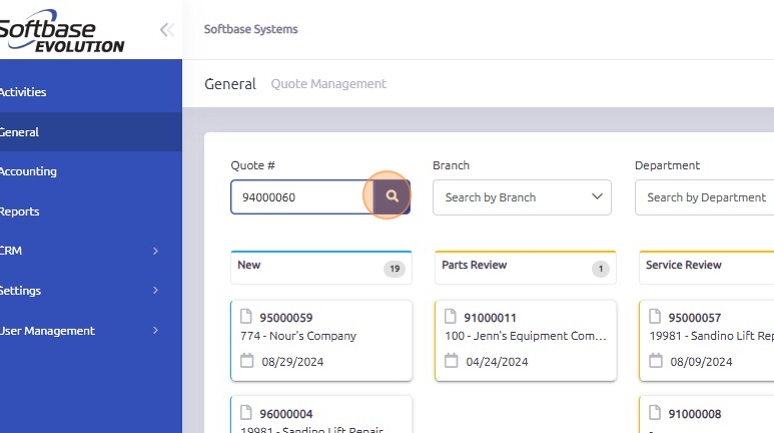The width and height of the screenshot is (774, 433).
Task: Click the document icon on quote 95000057
Action: (x=655, y=317)
